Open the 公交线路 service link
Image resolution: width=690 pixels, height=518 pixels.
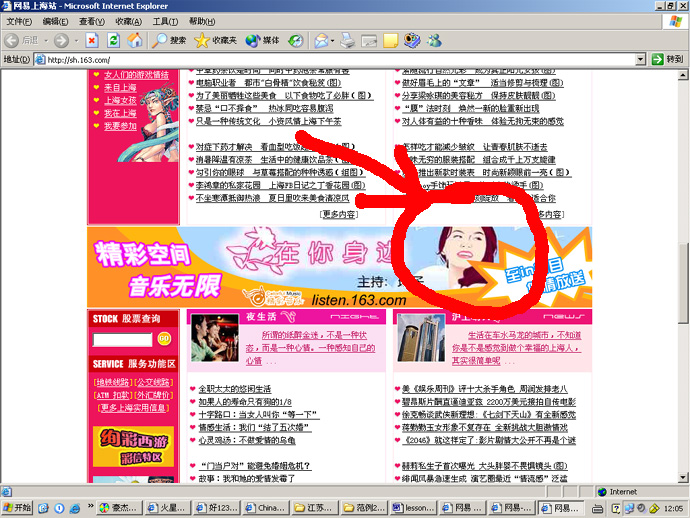[153, 382]
